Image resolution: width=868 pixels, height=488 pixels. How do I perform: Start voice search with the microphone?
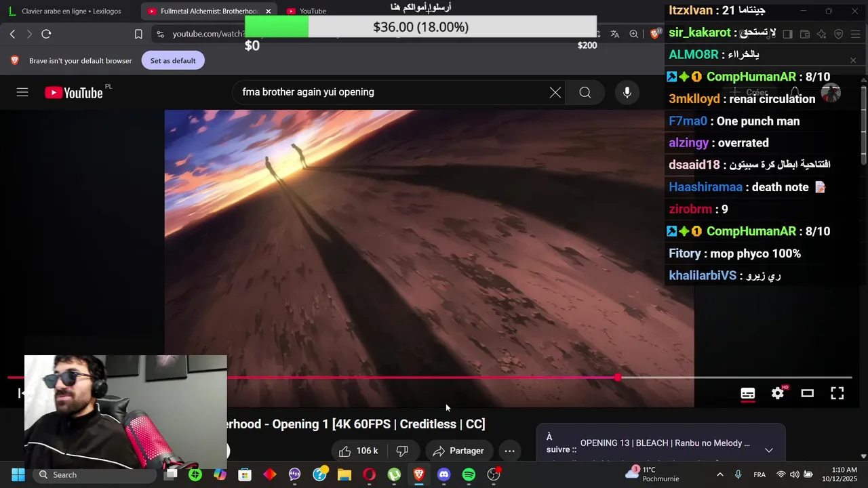tap(627, 92)
